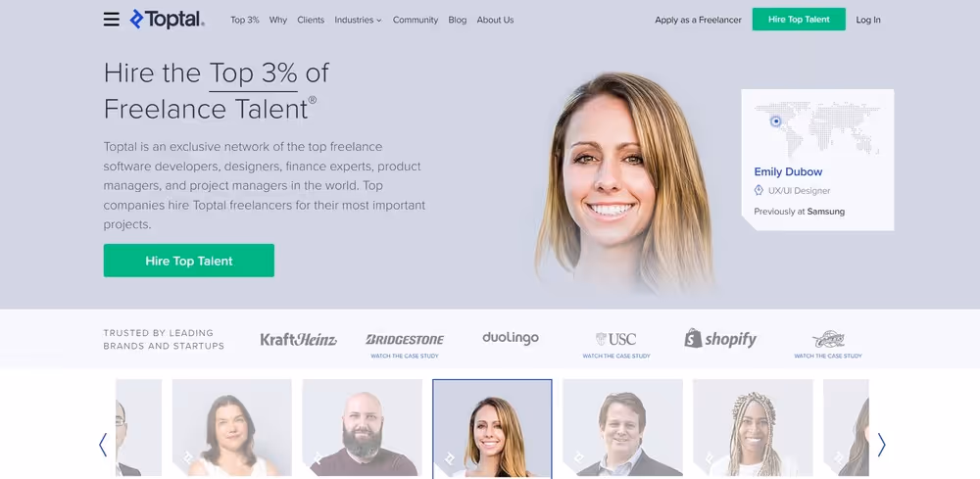Click the KraftHeinz brand logo
Image resolution: width=980 pixels, height=479 pixels.
298,339
